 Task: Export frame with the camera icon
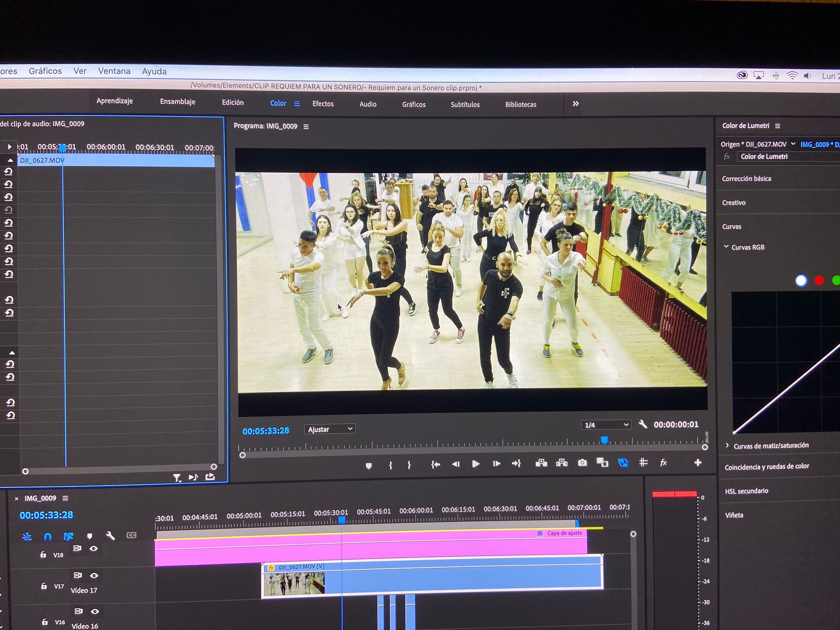pyautogui.click(x=582, y=463)
